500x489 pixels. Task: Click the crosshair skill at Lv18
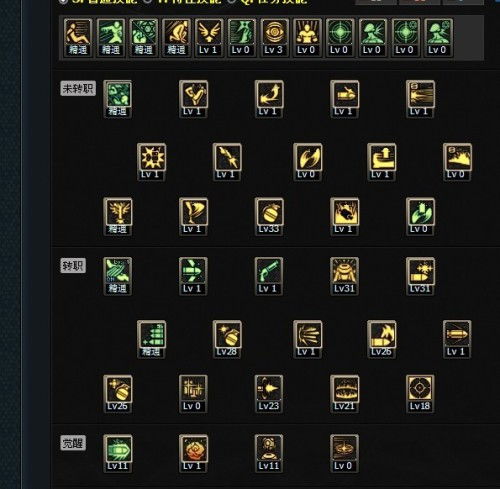tap(420, 394)
